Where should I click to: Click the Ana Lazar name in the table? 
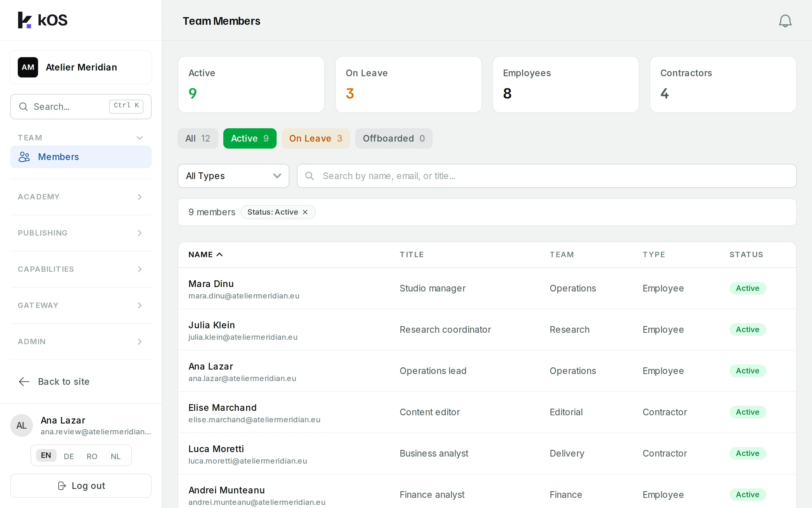(211, 366)
